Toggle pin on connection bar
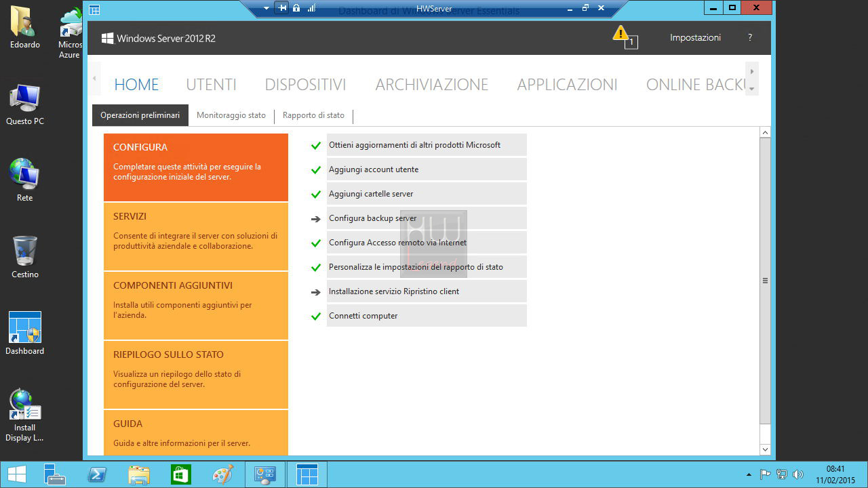 [x=282, y=8]
